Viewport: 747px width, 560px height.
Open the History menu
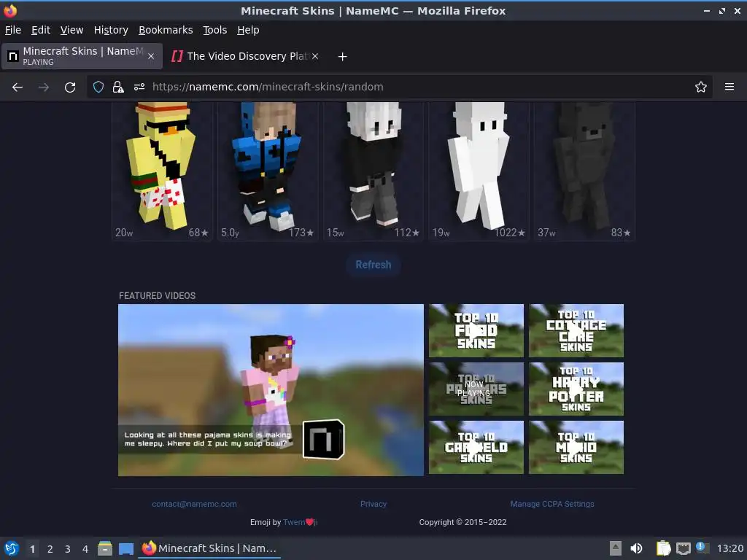point(111,30)
